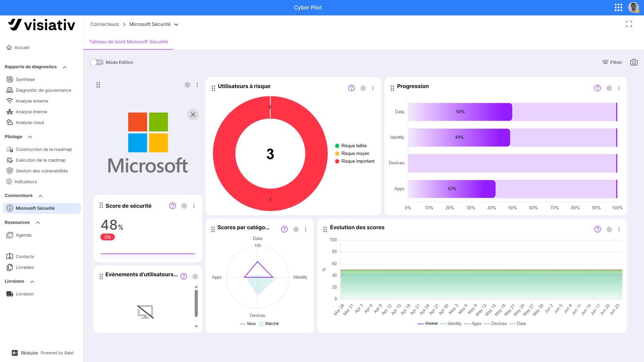Open Score de sécurité more options menu
The width and height of the screenshot is (644, 362).
pyautogui.click(x=194, y=206)
